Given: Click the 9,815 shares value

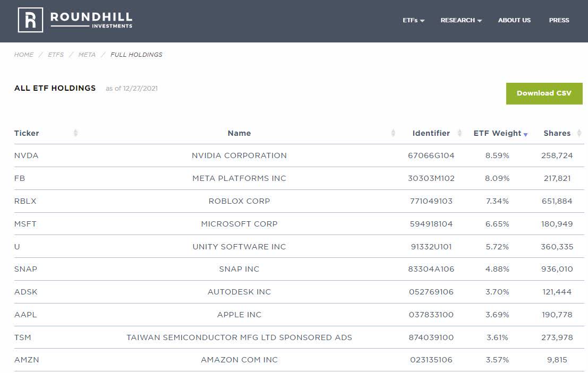Looking at the screenshot, I should tap(557, 360).
